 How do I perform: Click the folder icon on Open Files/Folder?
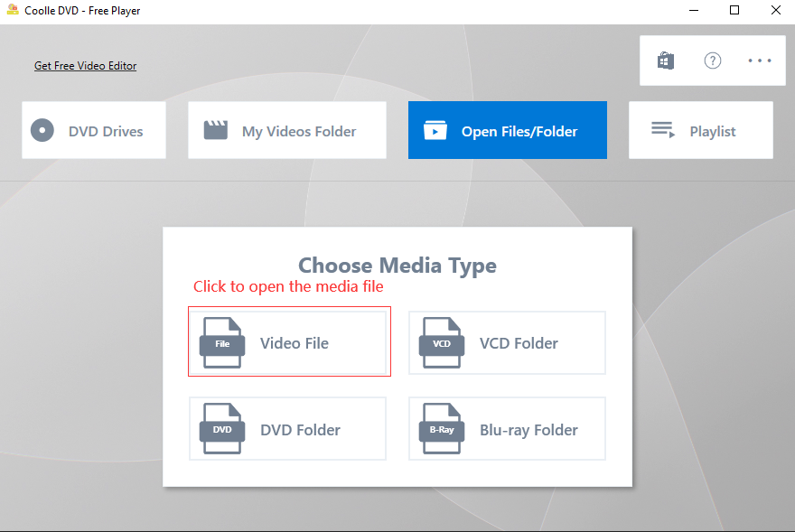[435, 130]
